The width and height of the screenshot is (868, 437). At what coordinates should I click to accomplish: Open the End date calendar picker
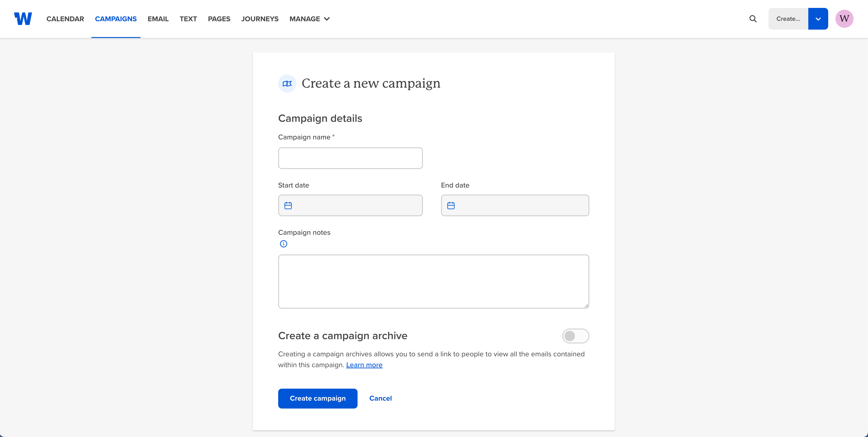451,205
